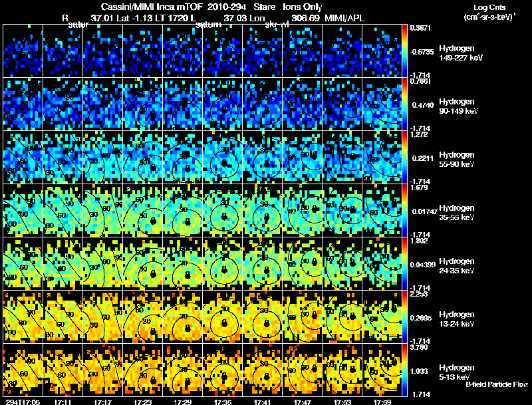The image size is (532, 405).
Task: Select the 17:59 time label
Action: coord(382,402)
